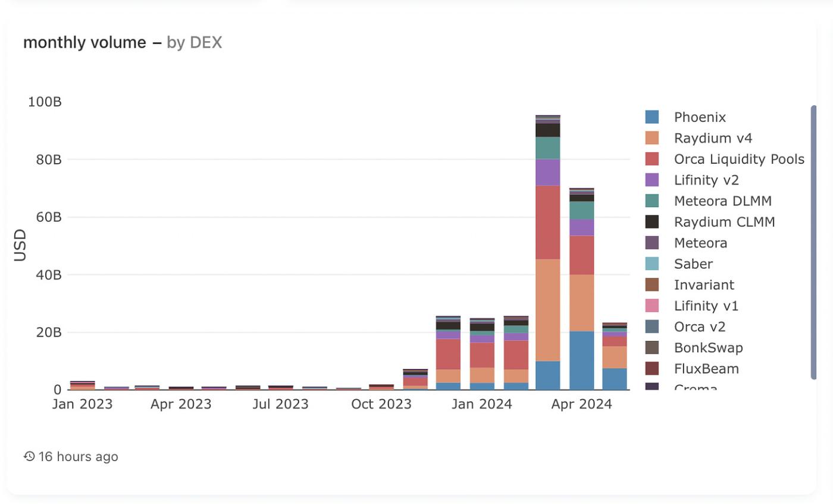This screenshot has height=504, width=833.
Task: Click the 100B y-axis label
Action: pos(45,102)
